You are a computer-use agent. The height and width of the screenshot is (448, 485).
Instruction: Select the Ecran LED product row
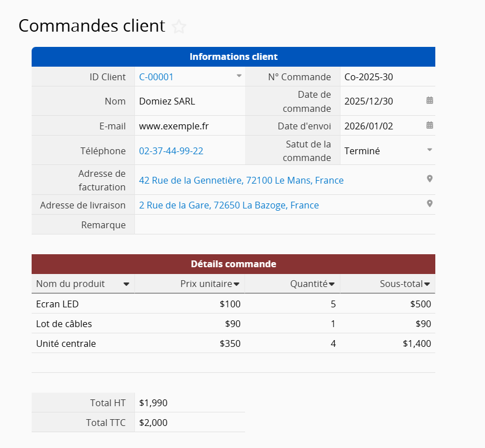pos(58,304)
